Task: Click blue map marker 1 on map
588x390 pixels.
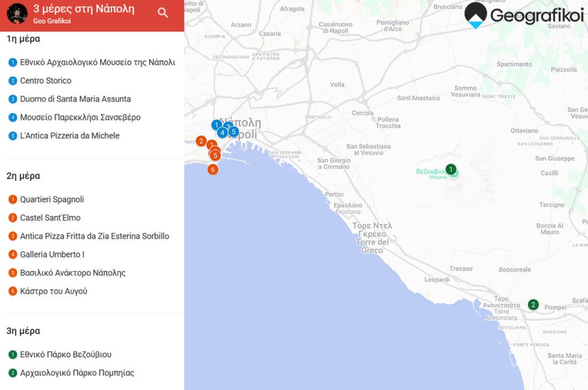Action: pyautogui.click(x=216, y=125)
